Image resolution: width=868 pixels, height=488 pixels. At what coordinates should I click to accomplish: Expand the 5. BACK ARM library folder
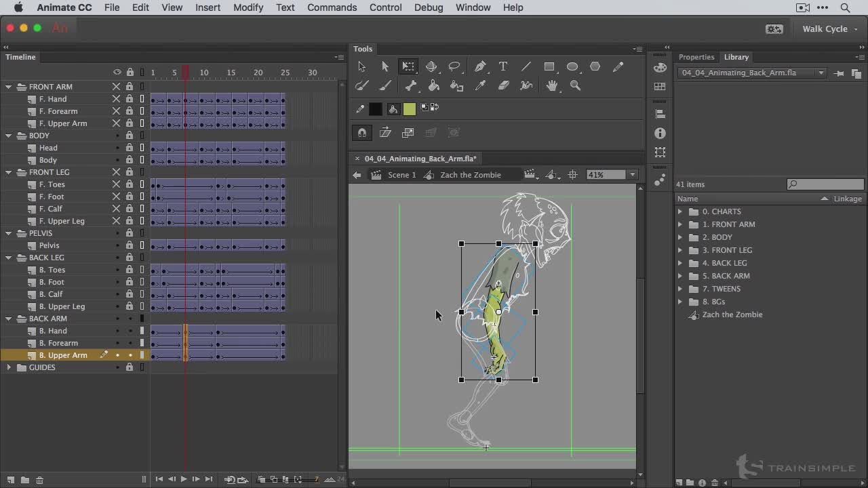(x=680, y=276)
